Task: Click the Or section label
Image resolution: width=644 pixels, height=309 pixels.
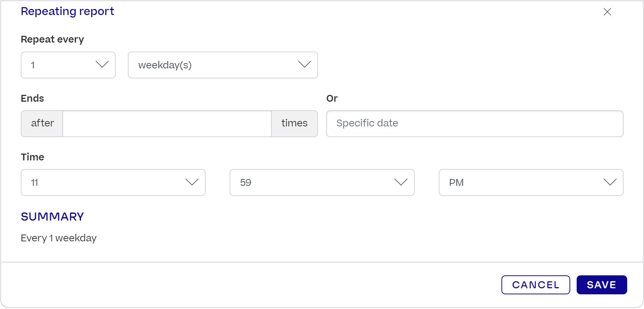Action: pos(332,98)
